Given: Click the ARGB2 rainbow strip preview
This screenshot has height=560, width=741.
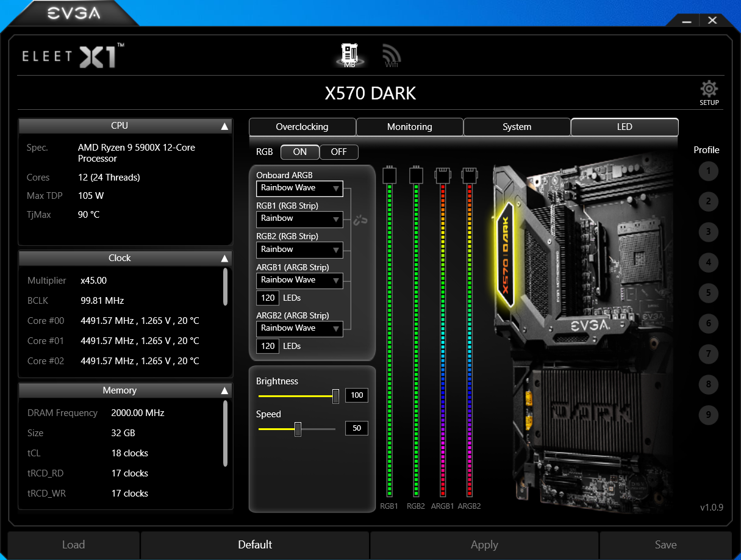Looking at the screenshot, I should 470,340.
